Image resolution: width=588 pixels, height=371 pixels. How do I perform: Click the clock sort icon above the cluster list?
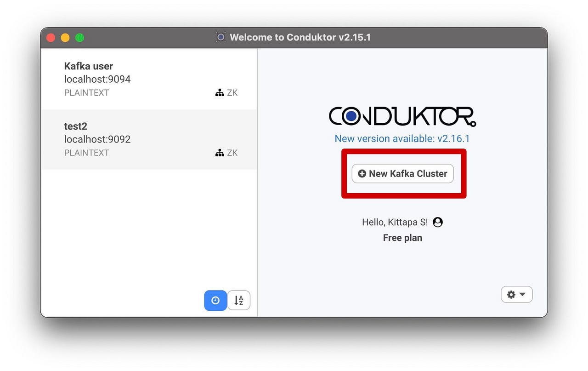pos(215,300)
